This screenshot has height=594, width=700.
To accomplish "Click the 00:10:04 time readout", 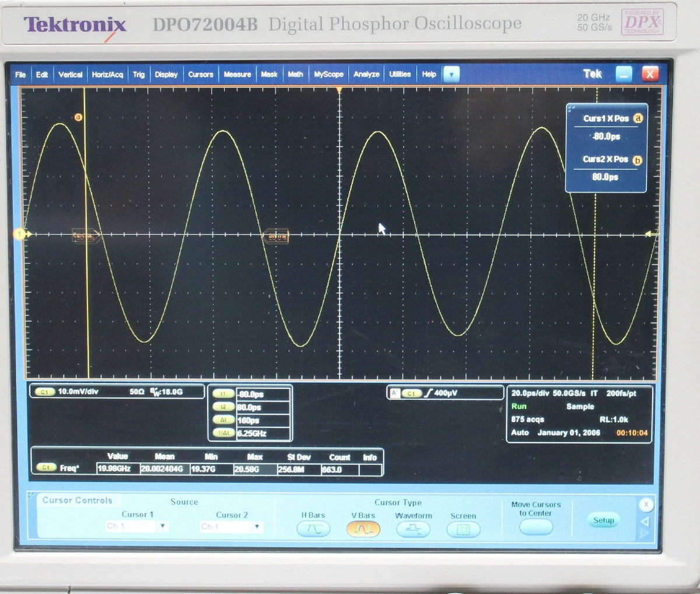I will click(x=632, y=433).
